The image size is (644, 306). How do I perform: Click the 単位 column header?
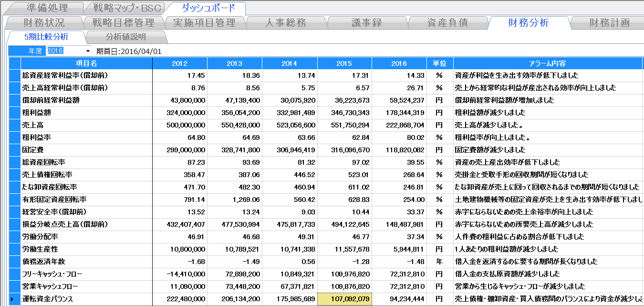[x=439, y=63]
